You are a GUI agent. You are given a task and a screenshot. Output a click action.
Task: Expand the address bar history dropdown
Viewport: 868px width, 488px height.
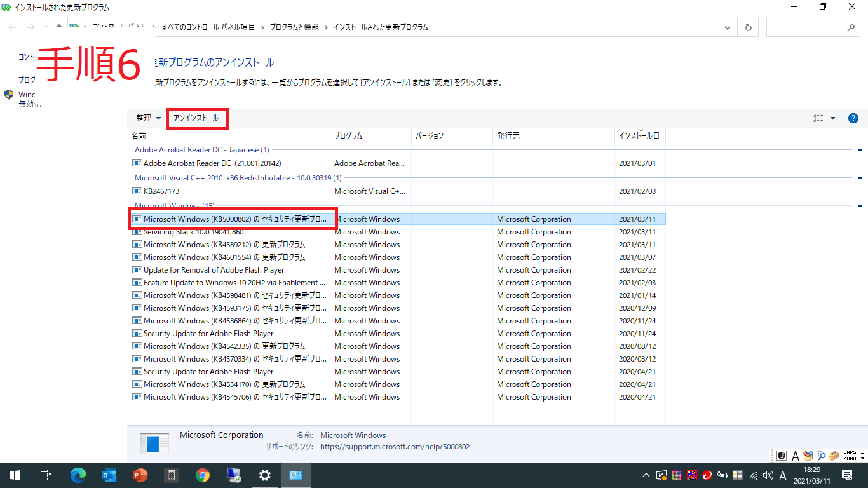point(728,27)
